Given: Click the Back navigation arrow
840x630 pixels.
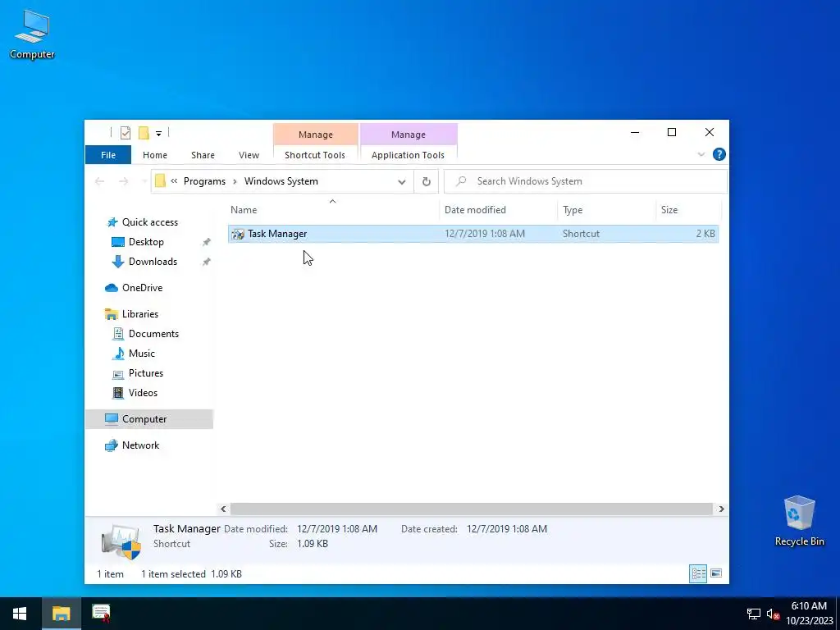Looking at the screenshot, I should point(99,181).
